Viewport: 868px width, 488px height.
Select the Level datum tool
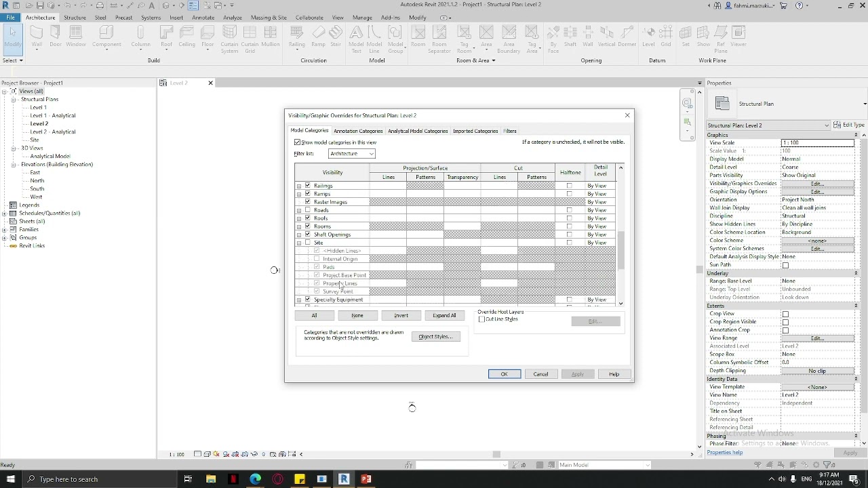pos(649,36)
